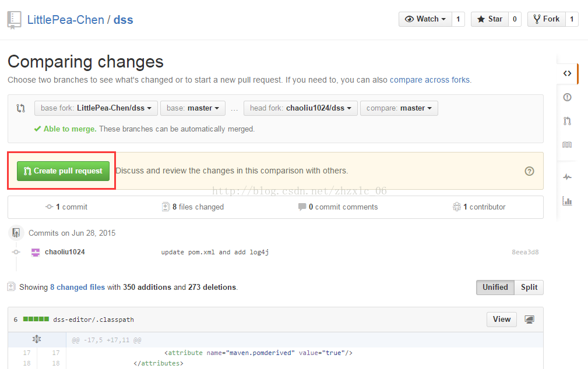The width and height of the screenshot is (588, 369).
Task: Click Comparing changes heading
Action: point(86,62)
